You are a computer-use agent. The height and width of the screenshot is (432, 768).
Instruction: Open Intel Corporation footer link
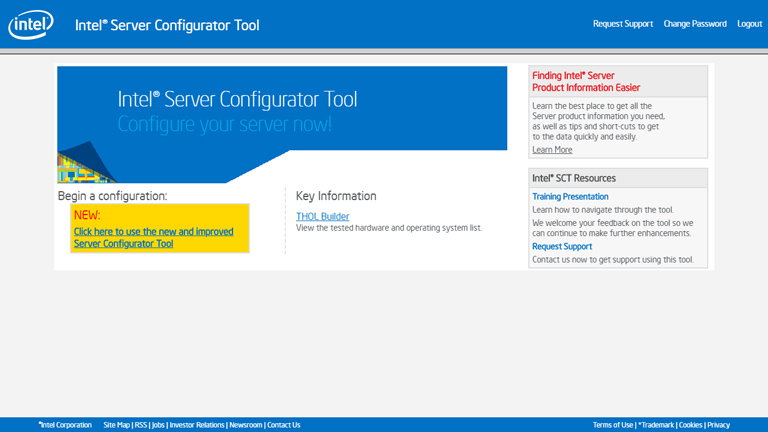(x=65, y=425)
